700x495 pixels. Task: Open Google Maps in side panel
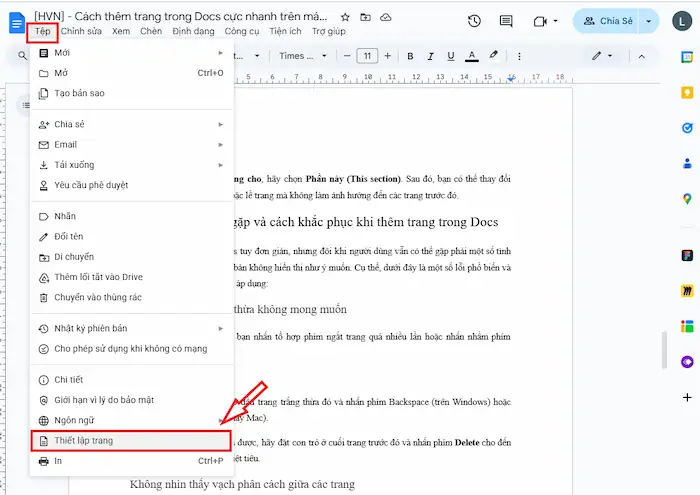click(687, 199)
